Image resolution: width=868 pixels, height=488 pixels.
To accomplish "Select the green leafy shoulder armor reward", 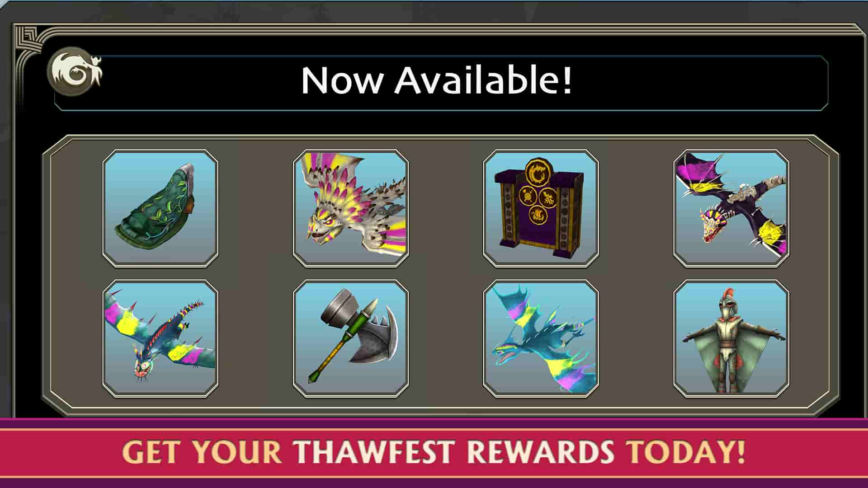I will pos(160,208).
